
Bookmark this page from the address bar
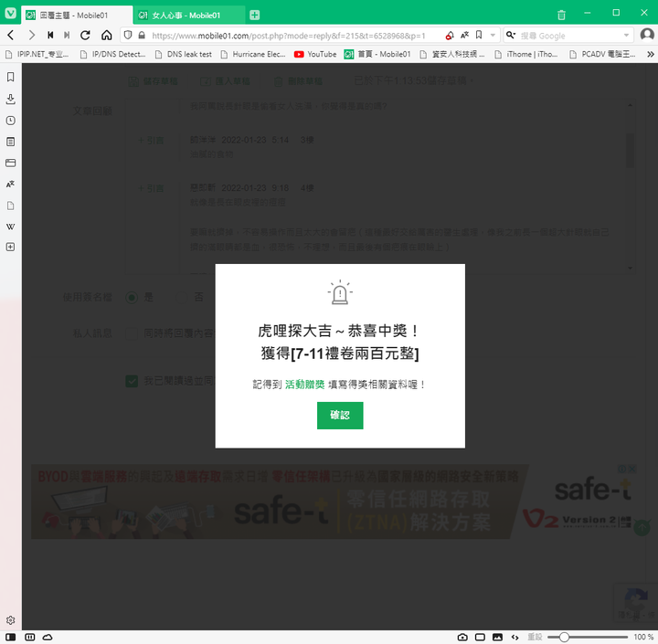coord(479,36)
